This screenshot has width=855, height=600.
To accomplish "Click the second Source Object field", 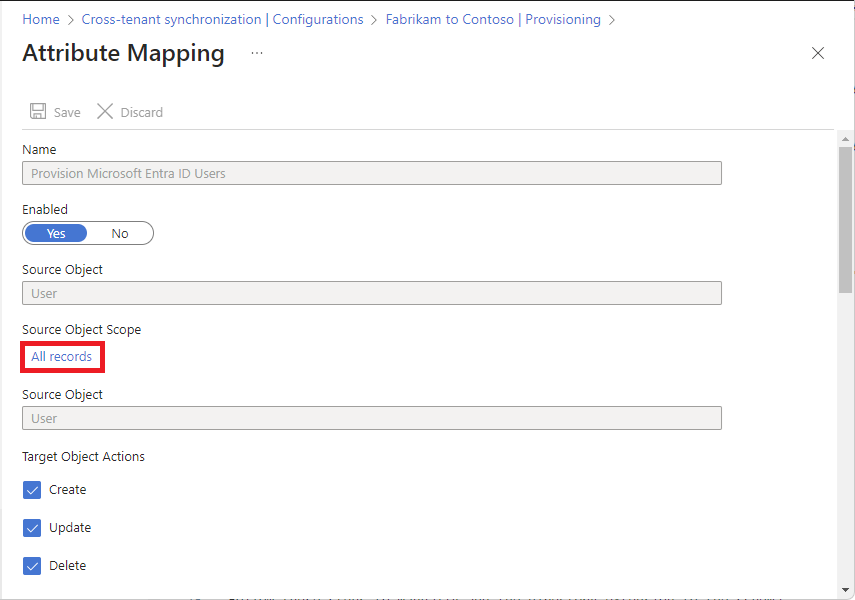I will [x=371, y=418].
